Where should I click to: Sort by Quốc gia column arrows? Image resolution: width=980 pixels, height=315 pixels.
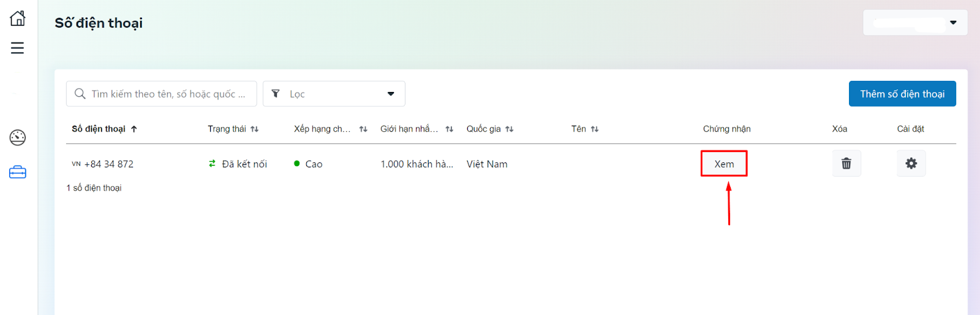(510, 129)
